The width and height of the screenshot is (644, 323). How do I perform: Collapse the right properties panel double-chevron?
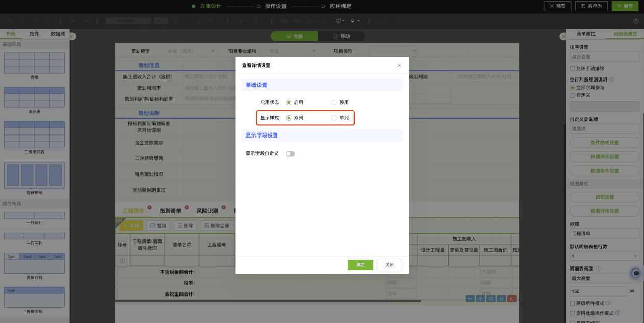563,36
